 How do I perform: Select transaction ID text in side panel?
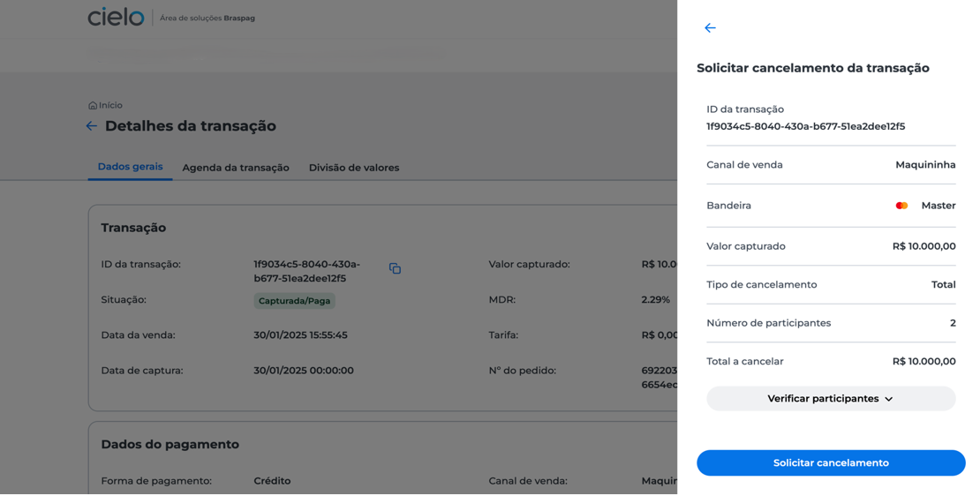coord(805,126)
